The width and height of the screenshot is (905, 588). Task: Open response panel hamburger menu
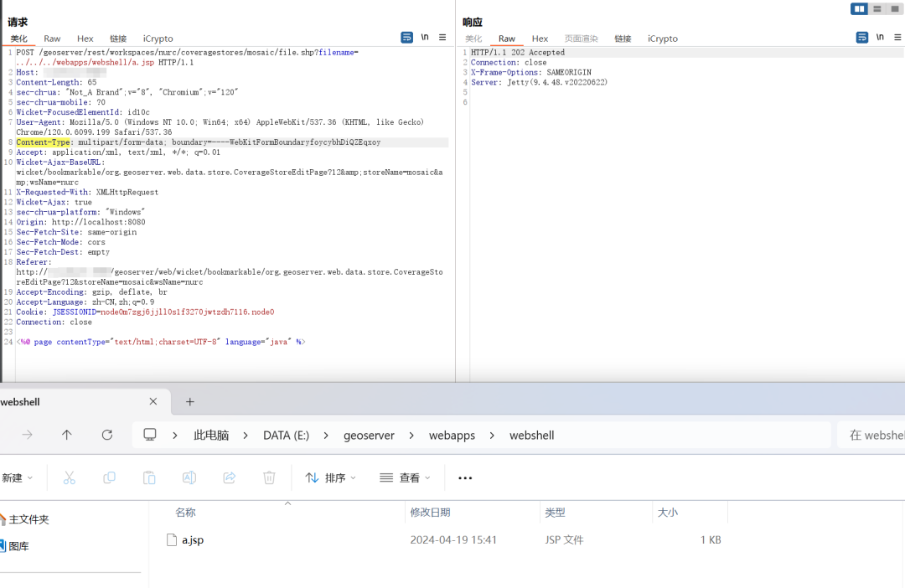(897, 37)
